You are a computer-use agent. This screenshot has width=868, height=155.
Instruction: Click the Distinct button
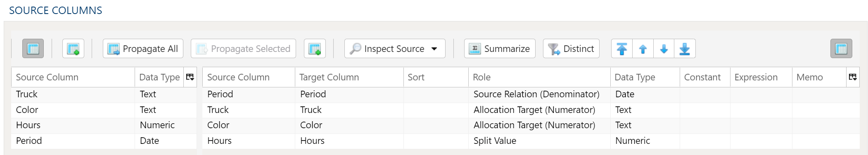coord(571,49)
